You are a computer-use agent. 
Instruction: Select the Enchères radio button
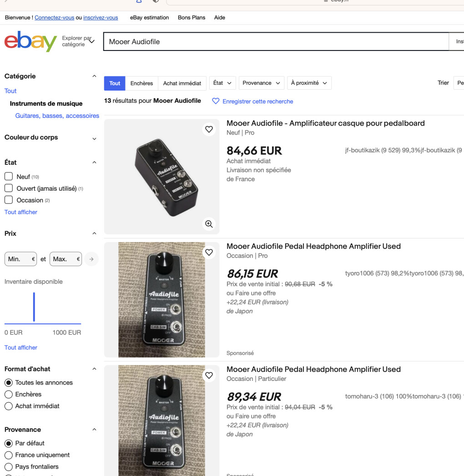9,394
